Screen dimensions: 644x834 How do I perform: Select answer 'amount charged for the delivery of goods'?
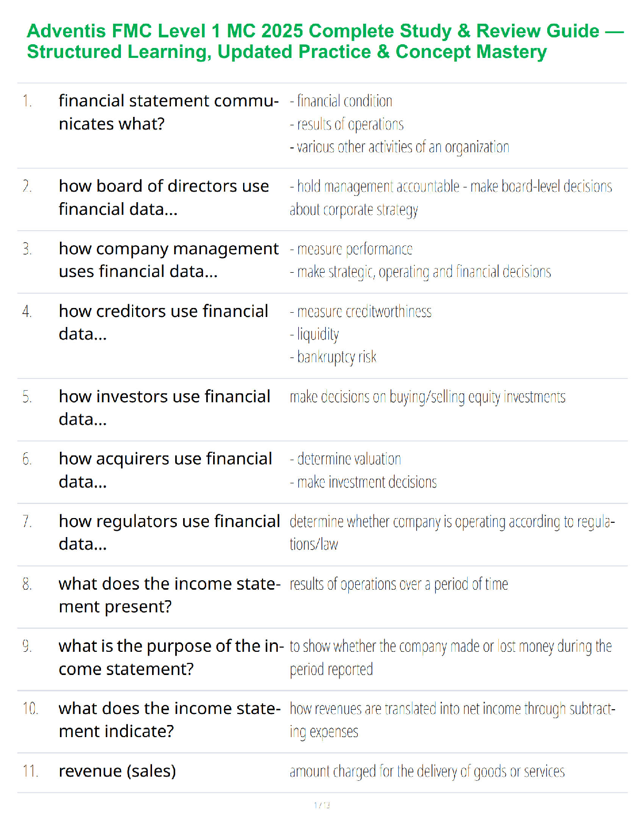click(x=427, y=771)
